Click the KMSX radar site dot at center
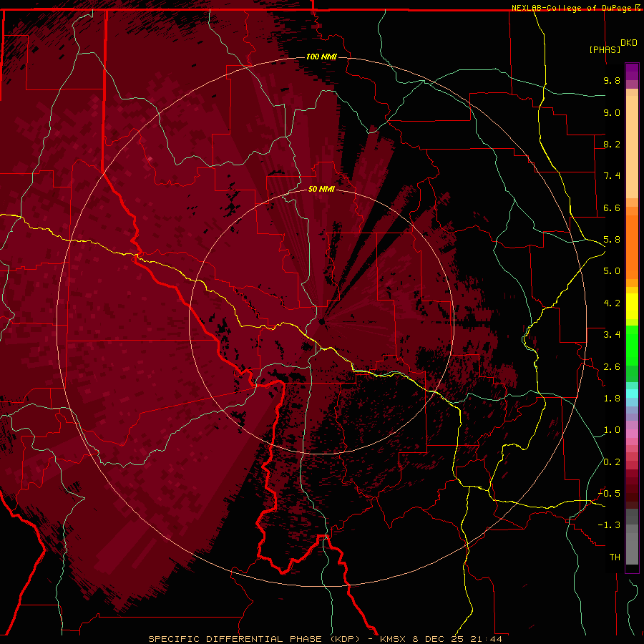 coord(321,321)
